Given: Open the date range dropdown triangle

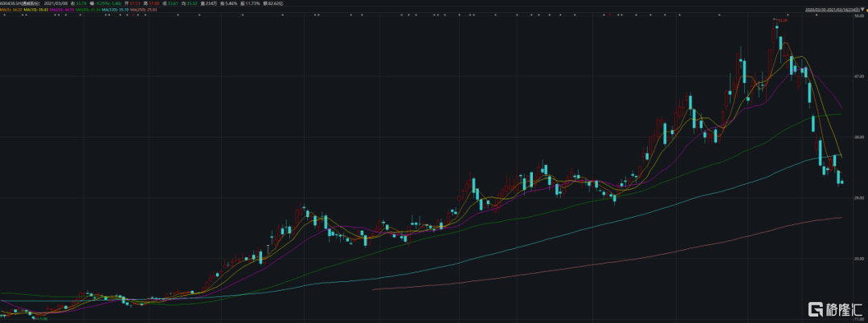Looking at the screenshot, I should point(862,10).
